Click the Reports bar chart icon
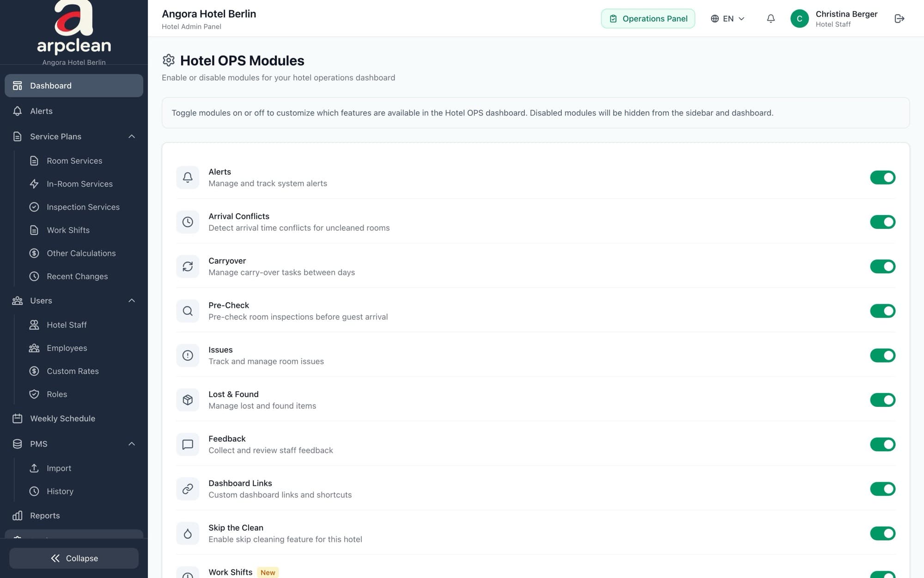924x578 pixels. point(18,516)
